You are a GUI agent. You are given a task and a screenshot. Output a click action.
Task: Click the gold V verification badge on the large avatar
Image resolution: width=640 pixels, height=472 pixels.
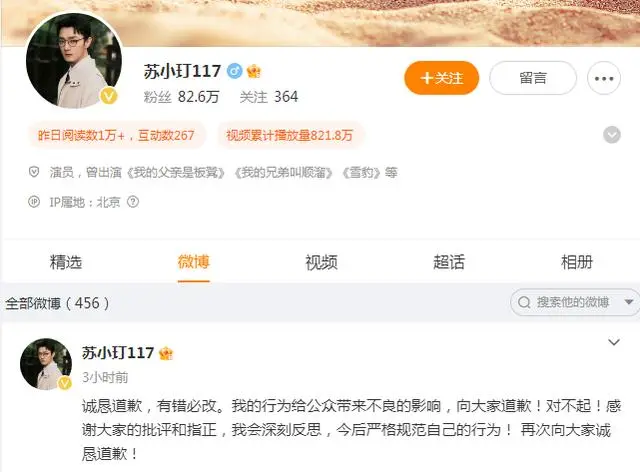(x=109, y=96)
